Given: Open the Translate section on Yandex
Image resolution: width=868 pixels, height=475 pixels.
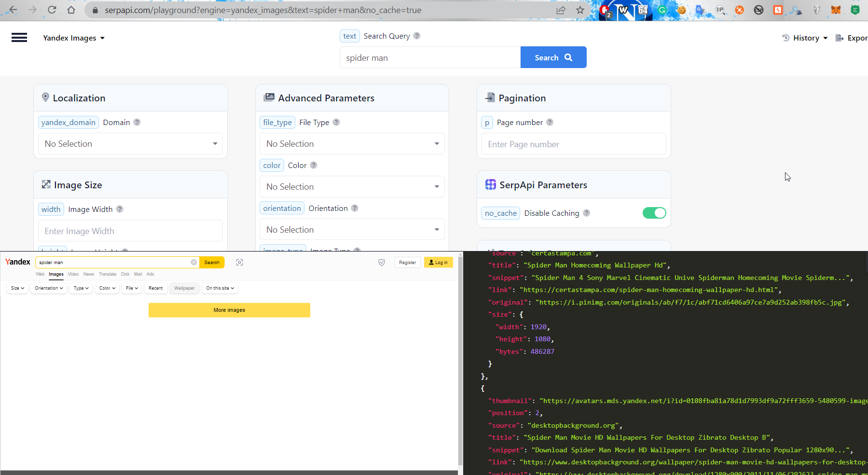Looking at the screenshot, I should point(107,274).
